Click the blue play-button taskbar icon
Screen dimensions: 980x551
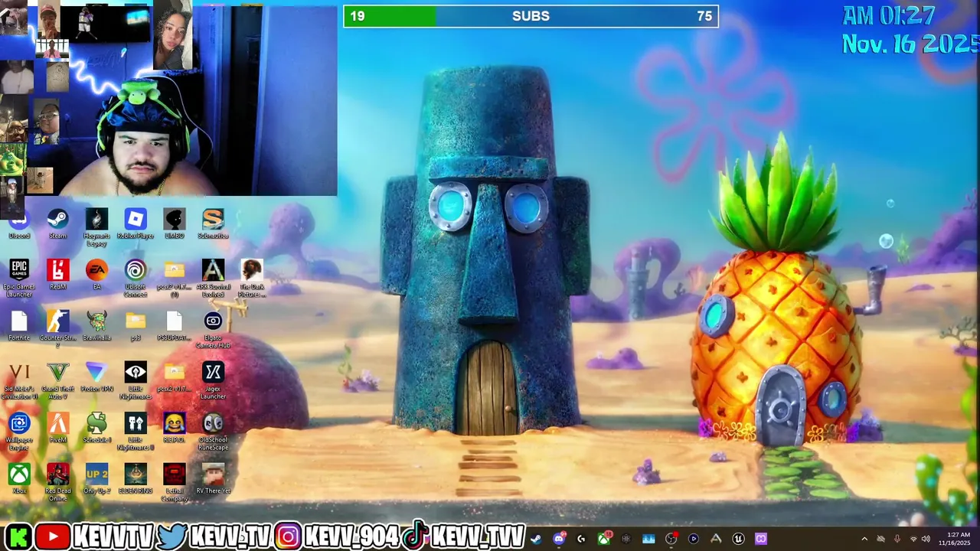[x=694, y=539]
